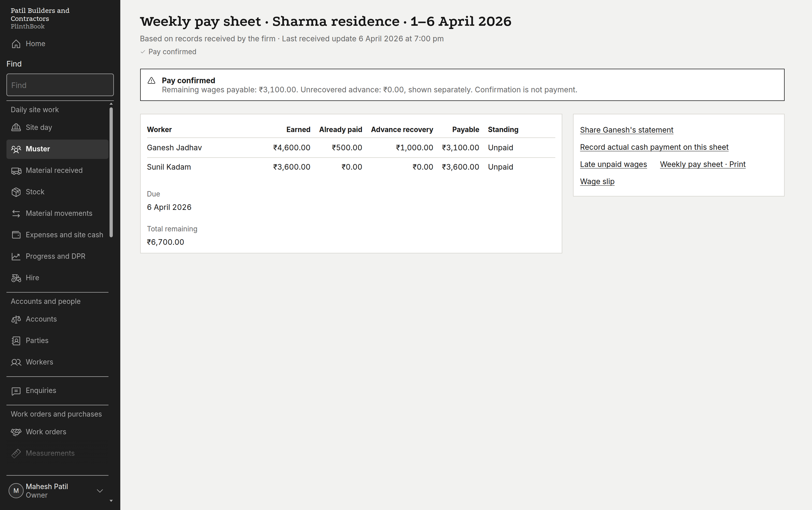
Task: Click the 6 April 2026 due date
Action: [x=169, y=207]
